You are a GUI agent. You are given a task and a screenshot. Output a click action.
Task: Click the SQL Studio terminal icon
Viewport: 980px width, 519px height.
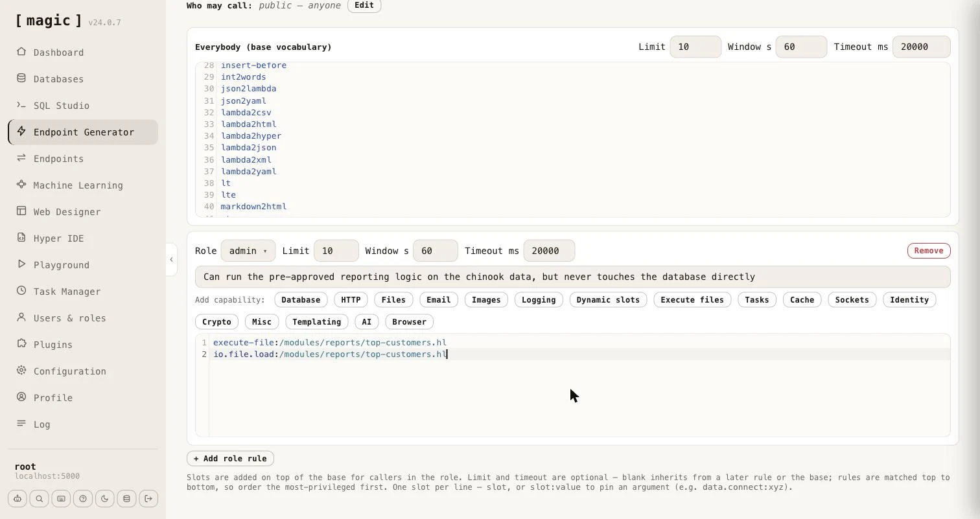(x=21, y=105)
